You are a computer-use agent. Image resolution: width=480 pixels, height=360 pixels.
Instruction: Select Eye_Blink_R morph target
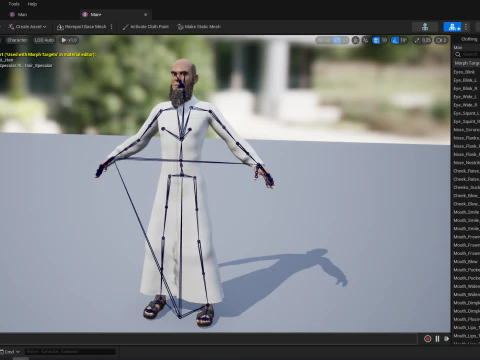coord(465,89)
